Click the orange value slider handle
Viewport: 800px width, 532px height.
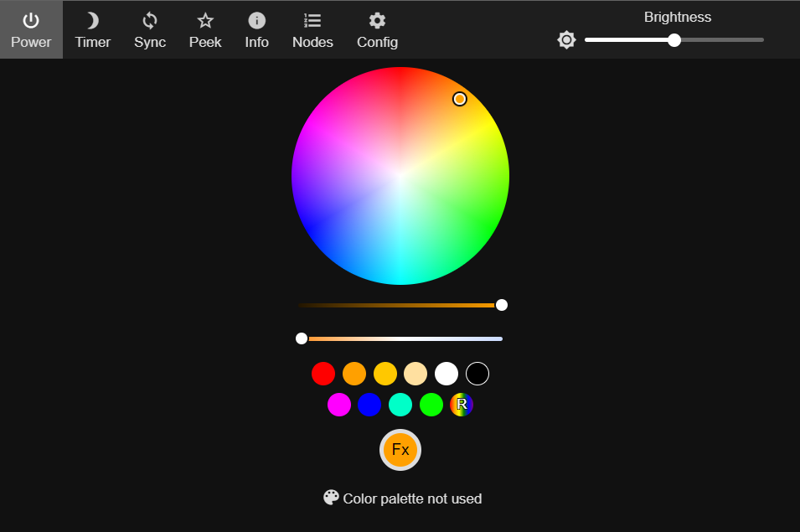[502, 305]
